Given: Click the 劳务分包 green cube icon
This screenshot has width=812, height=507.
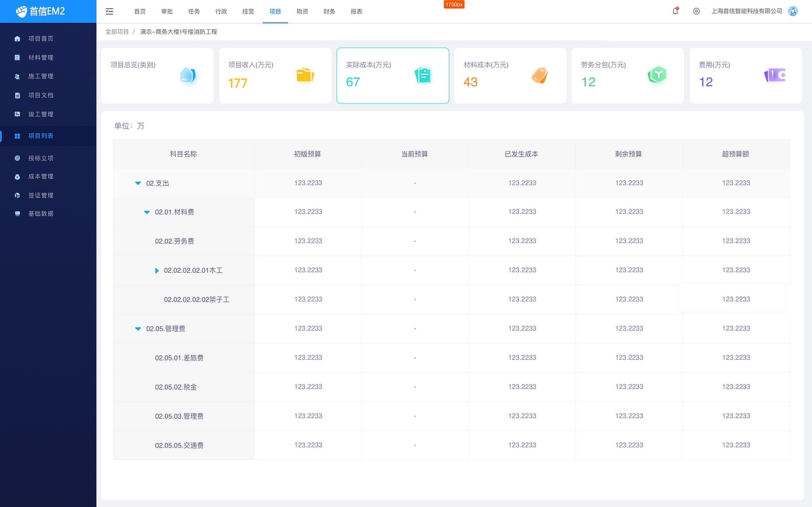Looking at the screenshot, I should 657,75.
